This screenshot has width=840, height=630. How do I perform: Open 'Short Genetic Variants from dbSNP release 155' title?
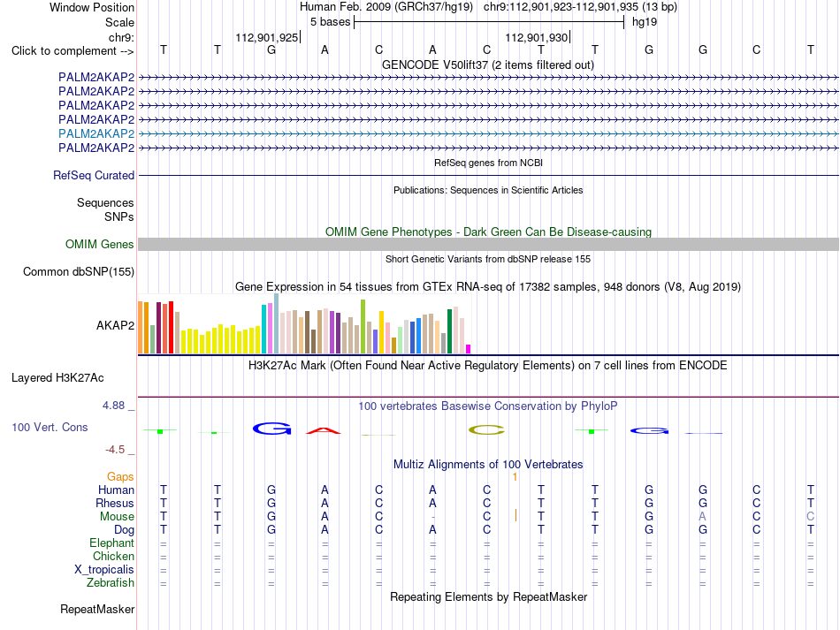(x=488, y=259)
